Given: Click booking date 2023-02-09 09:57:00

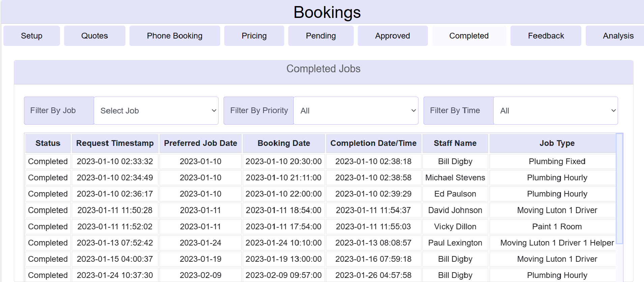Looking at the screenshot, I should (x=284, y=275).
